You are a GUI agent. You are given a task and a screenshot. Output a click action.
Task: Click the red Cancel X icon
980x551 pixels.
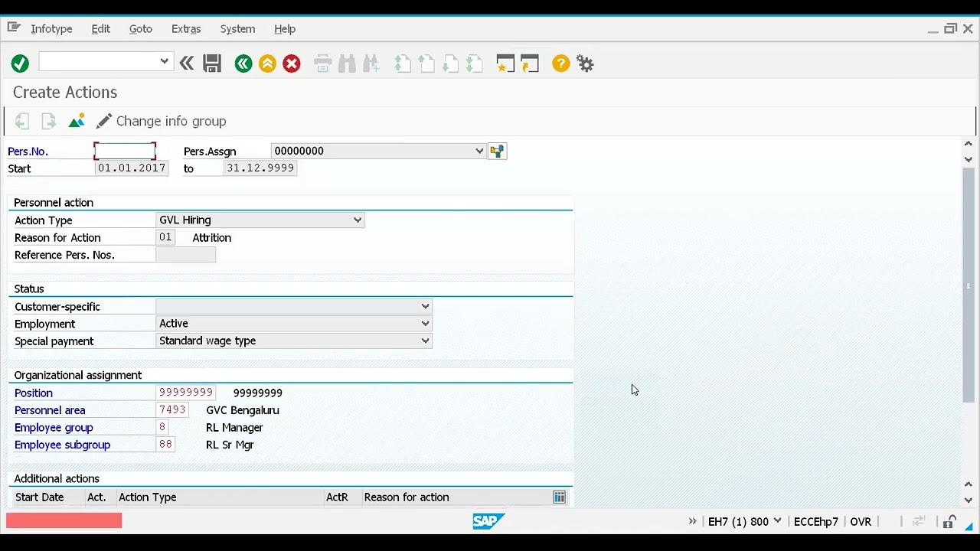point(292,64)
